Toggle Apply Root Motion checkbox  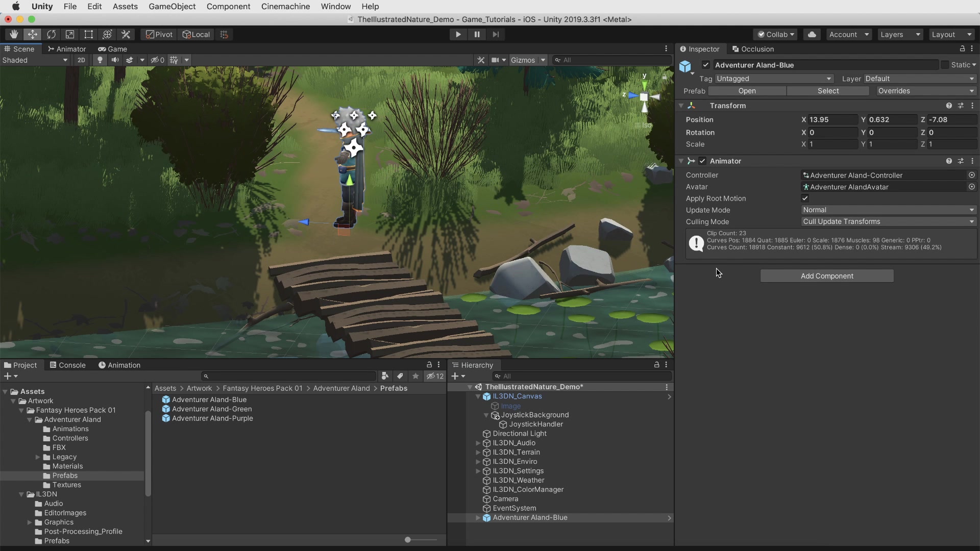805,198
